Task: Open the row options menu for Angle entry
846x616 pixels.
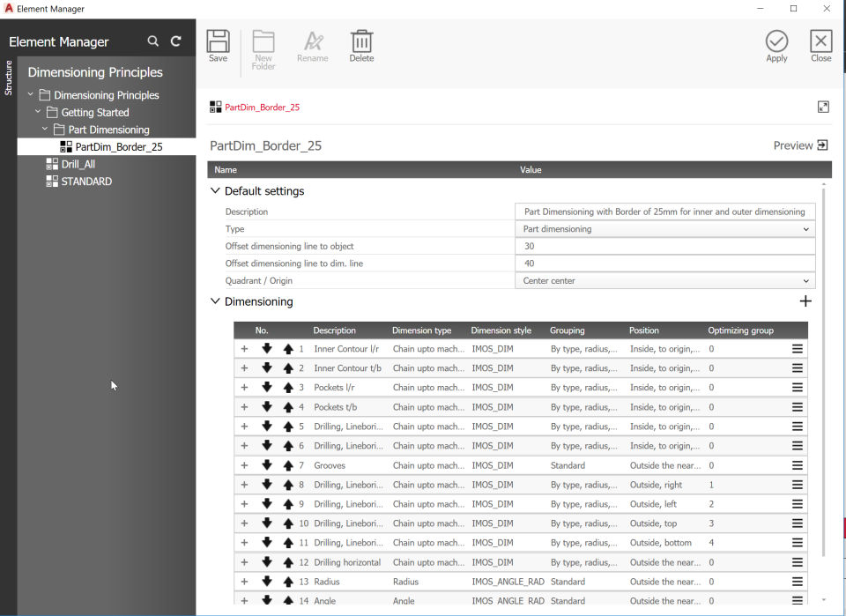Action: point(798,601)
